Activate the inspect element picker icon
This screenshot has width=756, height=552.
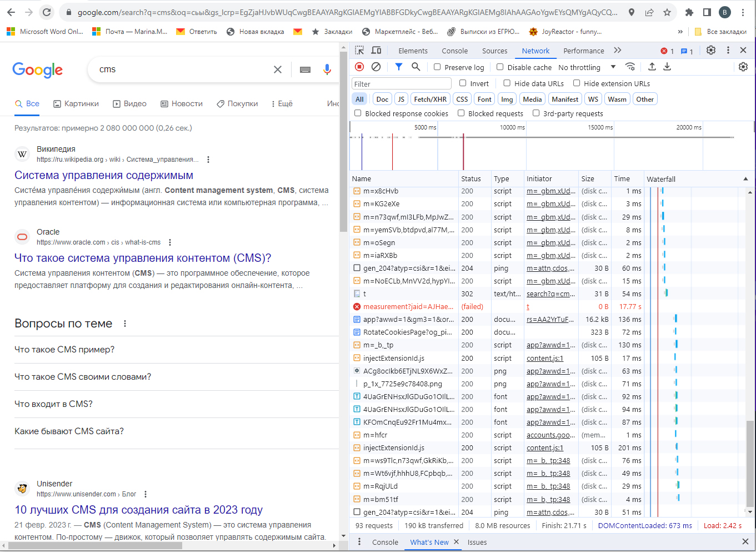click(x=359, y=51)
